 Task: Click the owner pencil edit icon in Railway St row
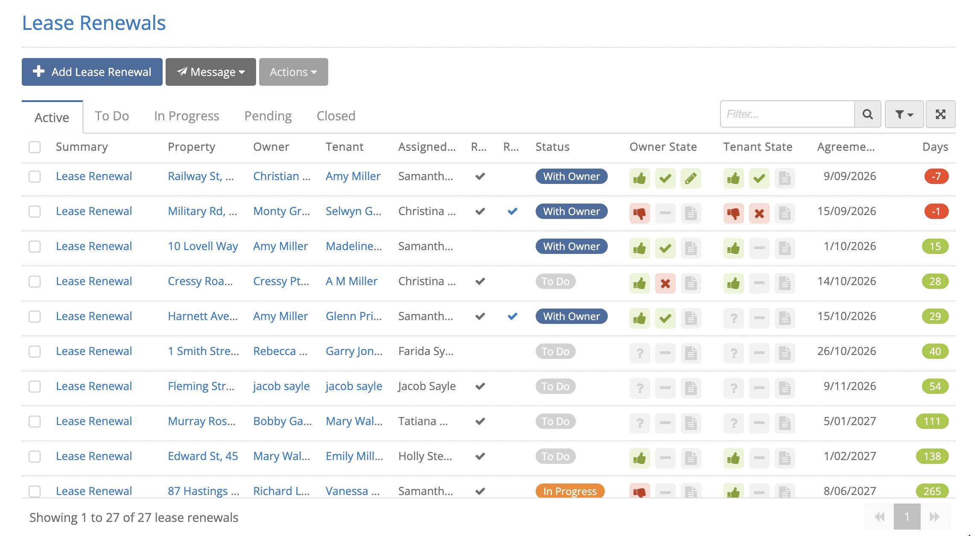691,178
